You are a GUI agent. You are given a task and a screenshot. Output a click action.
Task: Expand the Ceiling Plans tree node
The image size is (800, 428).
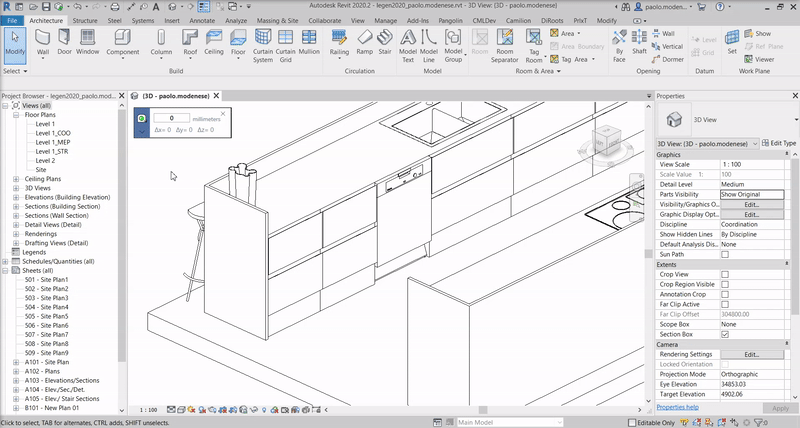tap(16, 178)
